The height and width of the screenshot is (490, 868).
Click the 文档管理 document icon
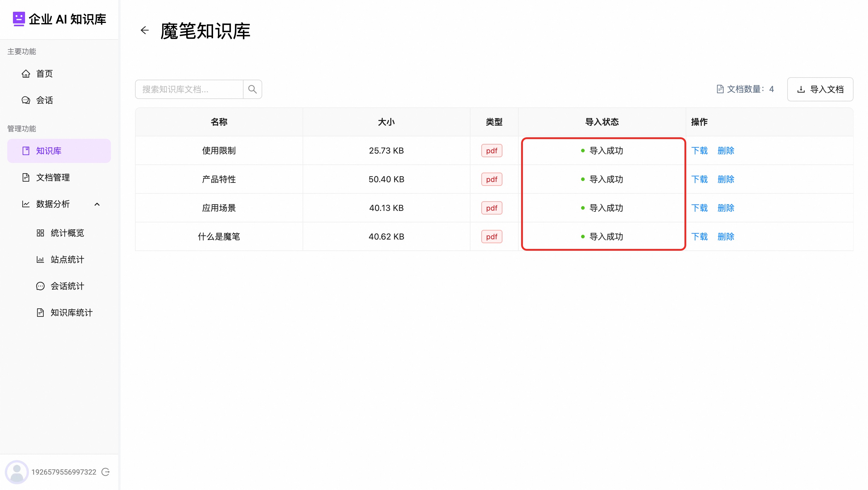(26, 177)
